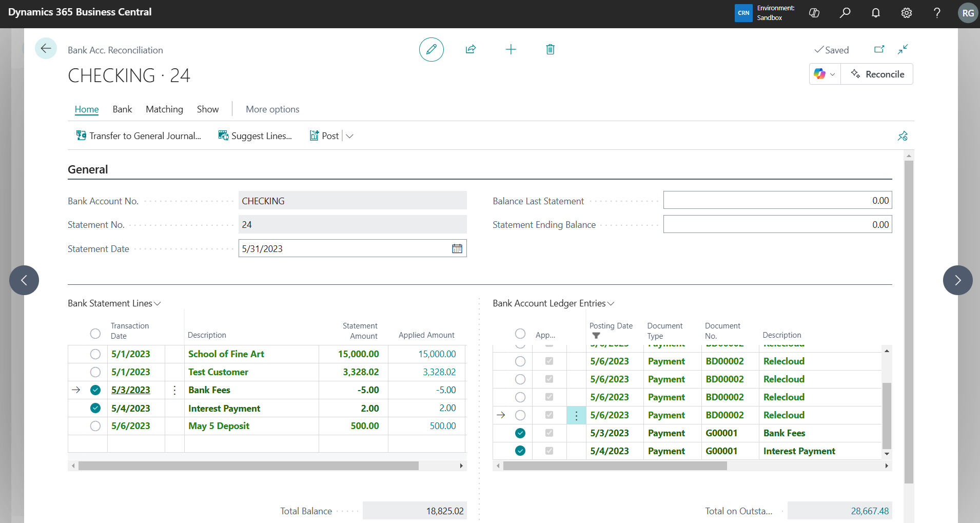This screenshot has width=980, height=523.
Task: Open page in new window icon
Action: [879, 49]
